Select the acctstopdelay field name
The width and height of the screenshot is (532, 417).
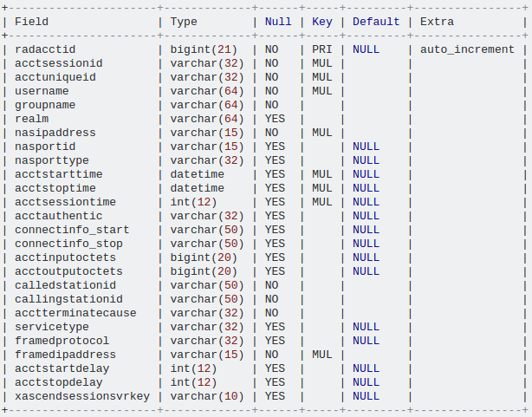59,382
